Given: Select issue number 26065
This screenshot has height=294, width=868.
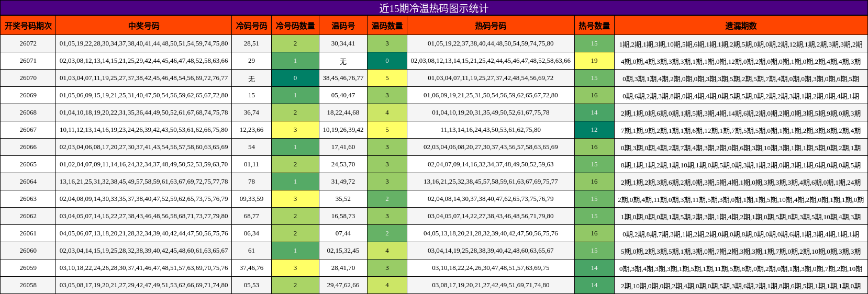Looking at the screenshot, I should pyautogui.click(x=28, y=164).
